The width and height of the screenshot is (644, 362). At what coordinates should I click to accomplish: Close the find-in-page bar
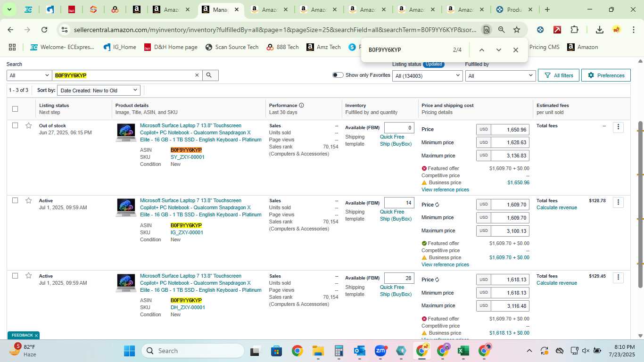515,50
